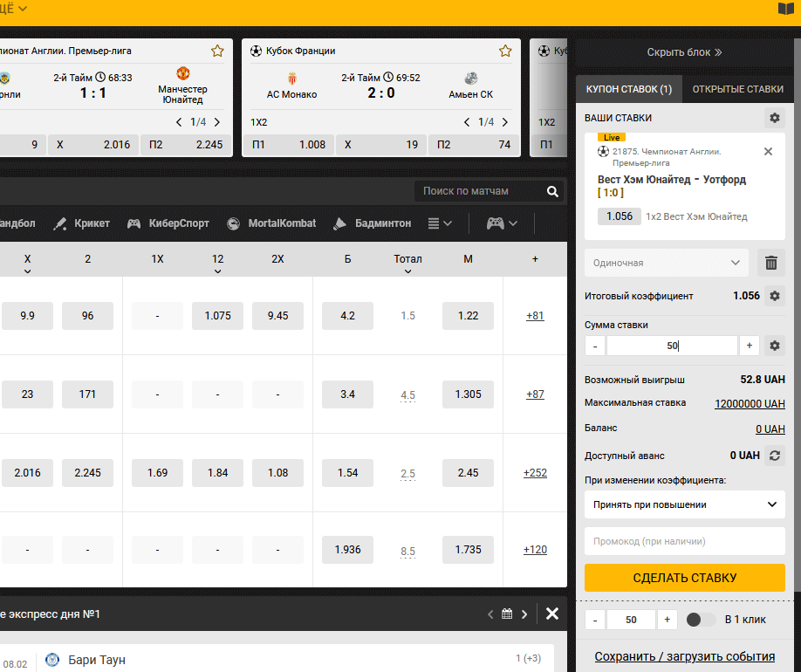Viewport: 801px width, 672px height.
Task: Click the match search magnifier icon
Action: click(x=552, y=191)
